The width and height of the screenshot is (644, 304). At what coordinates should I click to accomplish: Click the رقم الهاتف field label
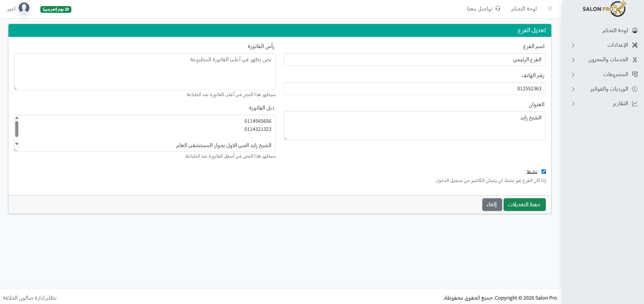(x=533, y=75)
